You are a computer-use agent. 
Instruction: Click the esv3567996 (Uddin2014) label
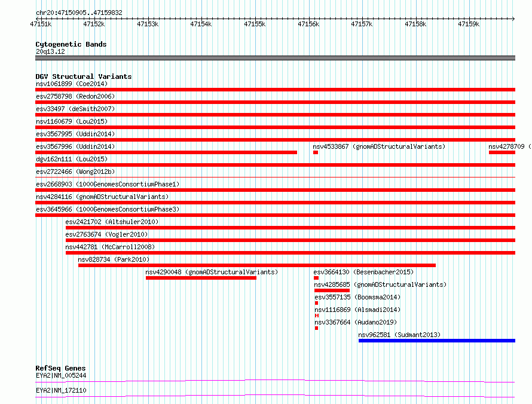pos(75,146)
